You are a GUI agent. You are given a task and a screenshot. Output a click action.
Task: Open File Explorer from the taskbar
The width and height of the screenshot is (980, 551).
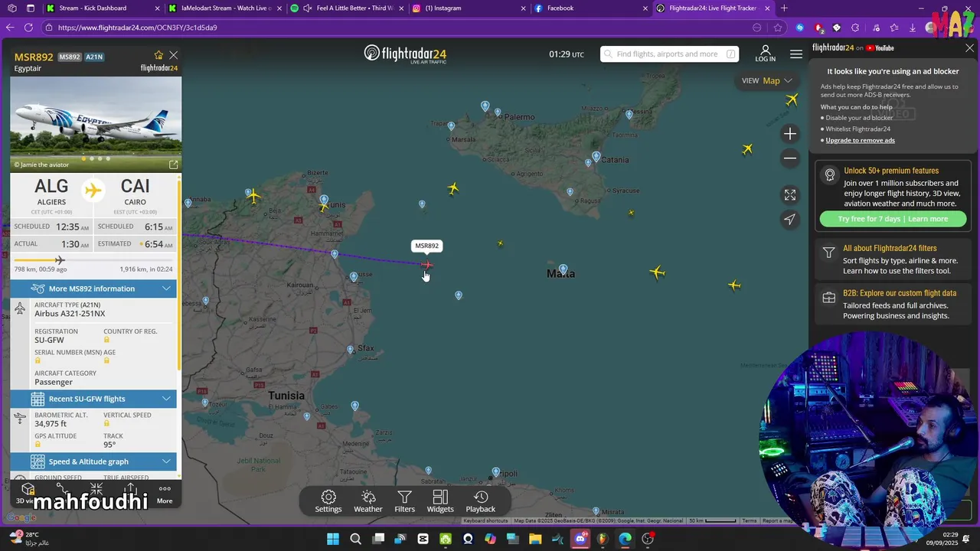pos(535,539)
